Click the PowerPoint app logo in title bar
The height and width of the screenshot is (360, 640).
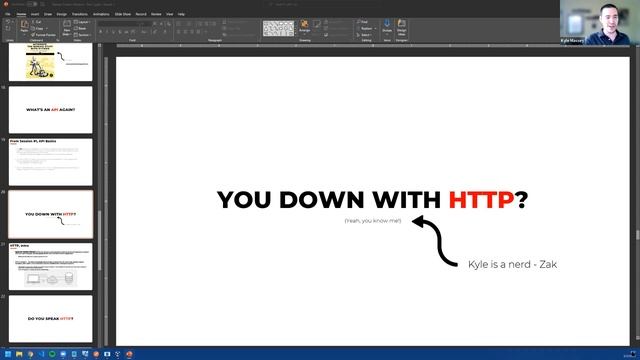click(x=6, y=4)
